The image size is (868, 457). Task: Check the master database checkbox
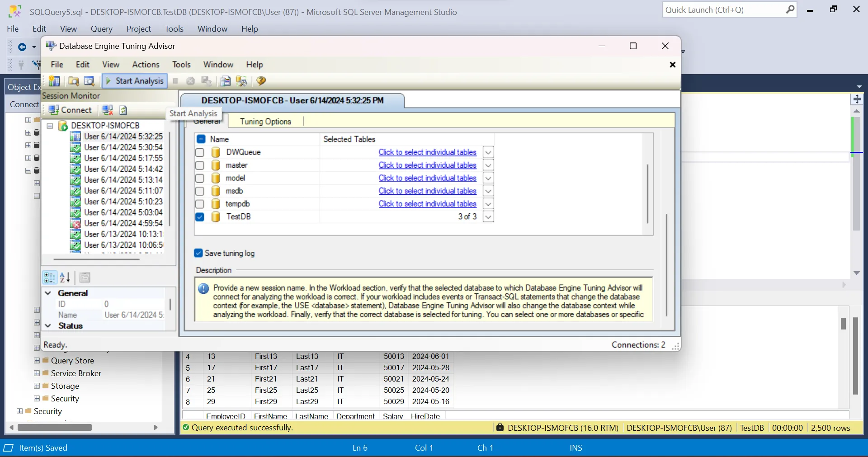(200, 165)
